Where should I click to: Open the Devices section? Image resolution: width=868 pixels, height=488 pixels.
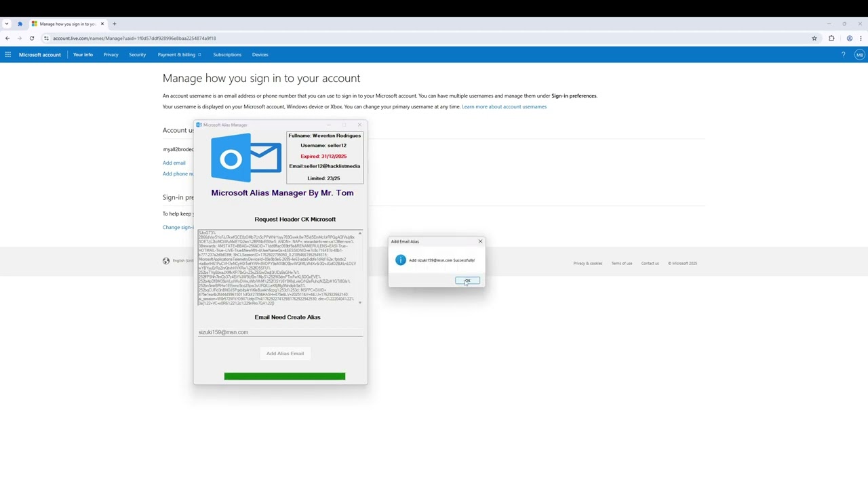[260, 54]
